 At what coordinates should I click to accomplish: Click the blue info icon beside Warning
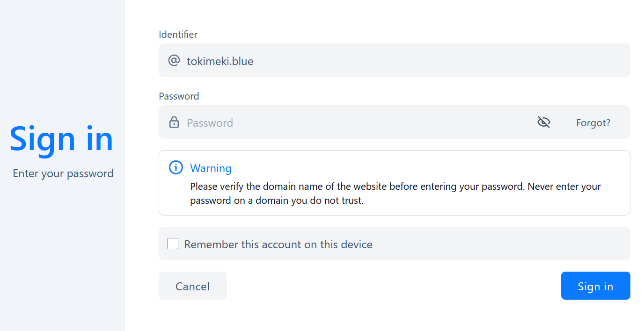tap(176, 168)
